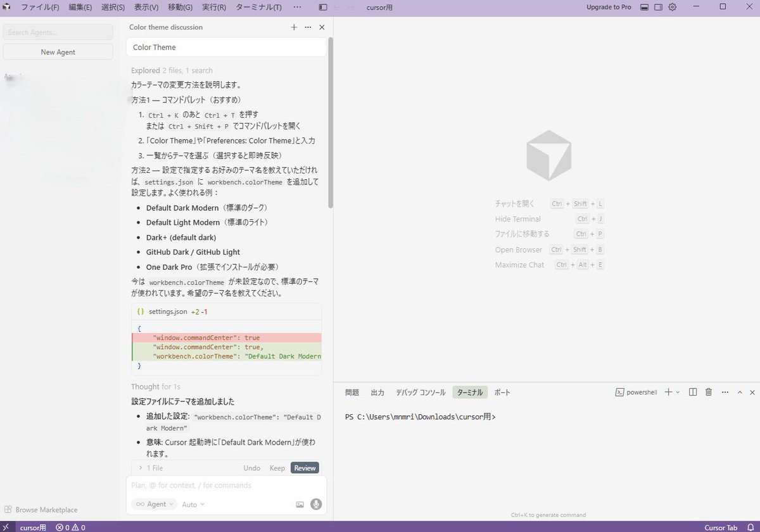Image resolution: width=760 pixels, height=532 pixels.
Task: Click the settings.json braces file icon
Action: [141, 312]
